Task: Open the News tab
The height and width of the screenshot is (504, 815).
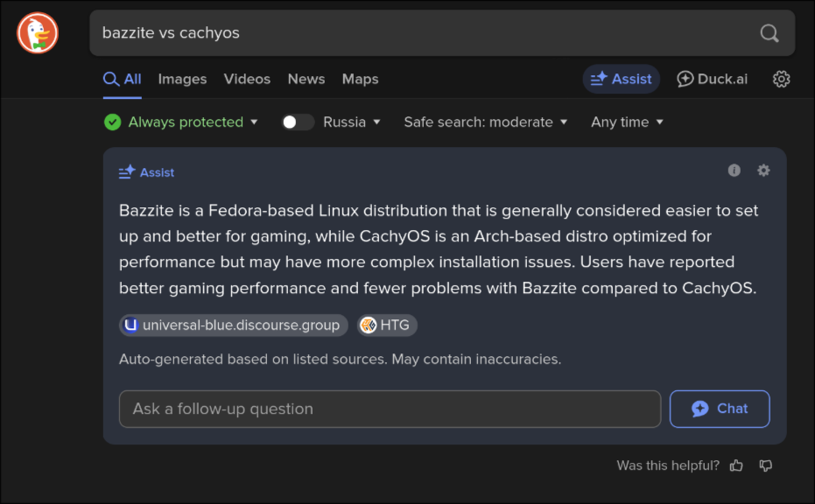Action: (306, 79)
